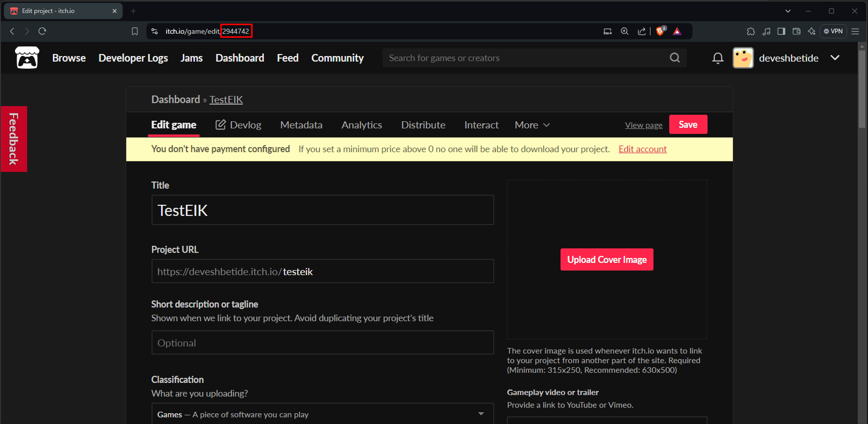Click the itch.io logo icon
Viewport: 868px width, 424px height.
(x=27, y=58)
